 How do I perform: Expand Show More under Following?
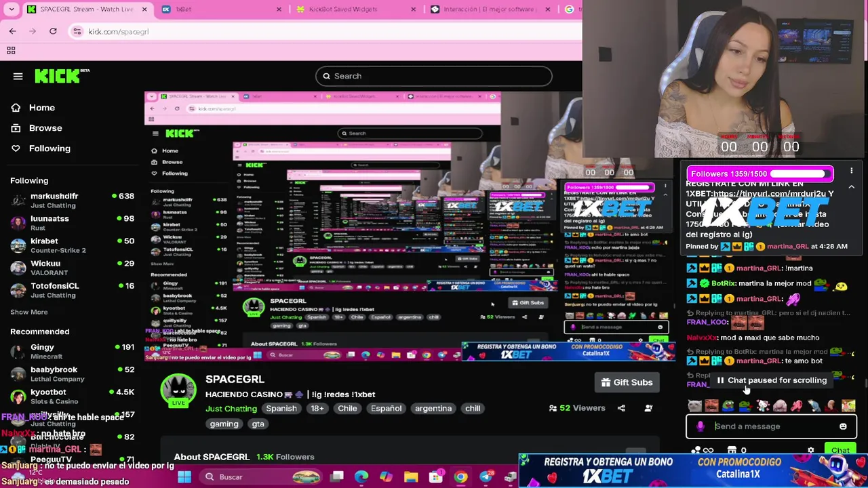(x=29, y=312)
